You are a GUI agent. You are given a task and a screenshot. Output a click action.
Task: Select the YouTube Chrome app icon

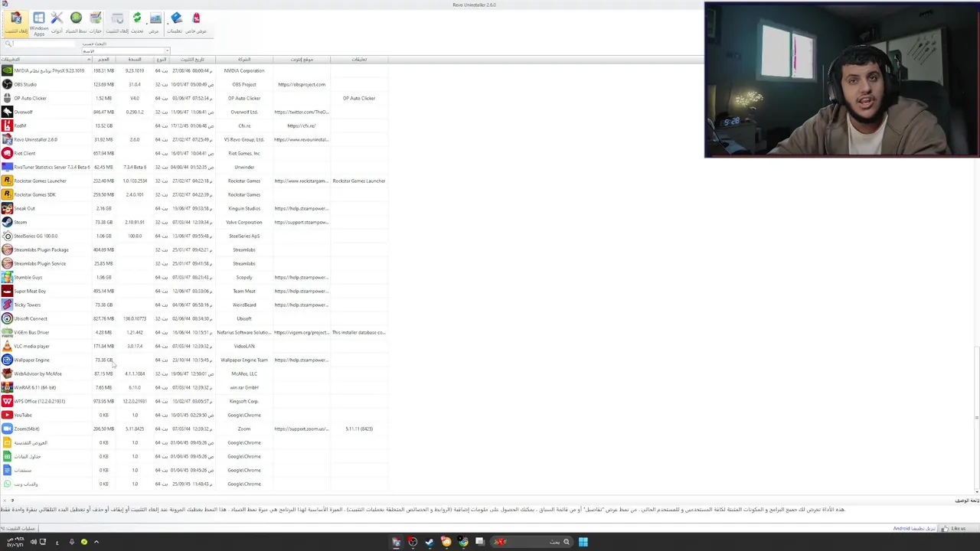[7, 415]
